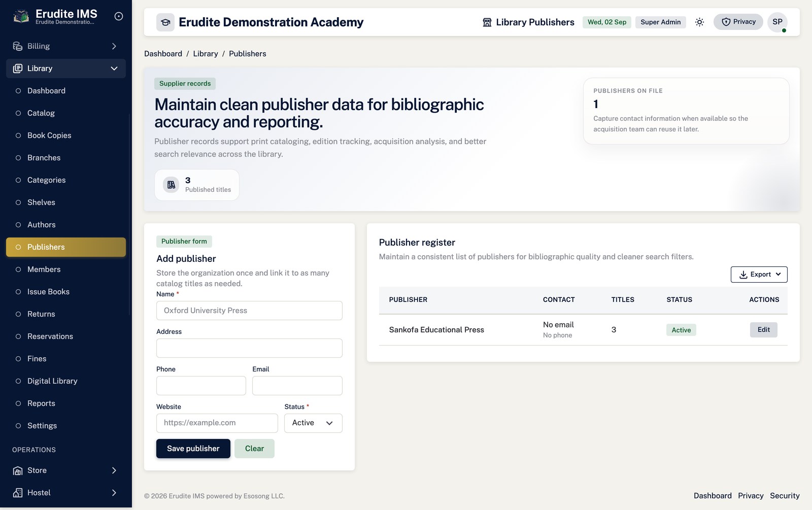This screenshot has width=812, height=510.
Task: Click the Erudite IMS logo icon
Action: [21, 16]
